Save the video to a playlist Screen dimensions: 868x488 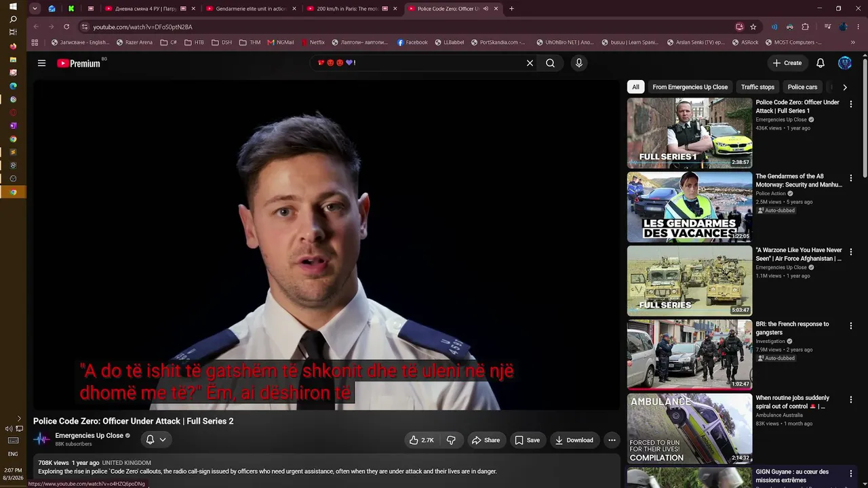pyautogui.click(x=527, y=440)
